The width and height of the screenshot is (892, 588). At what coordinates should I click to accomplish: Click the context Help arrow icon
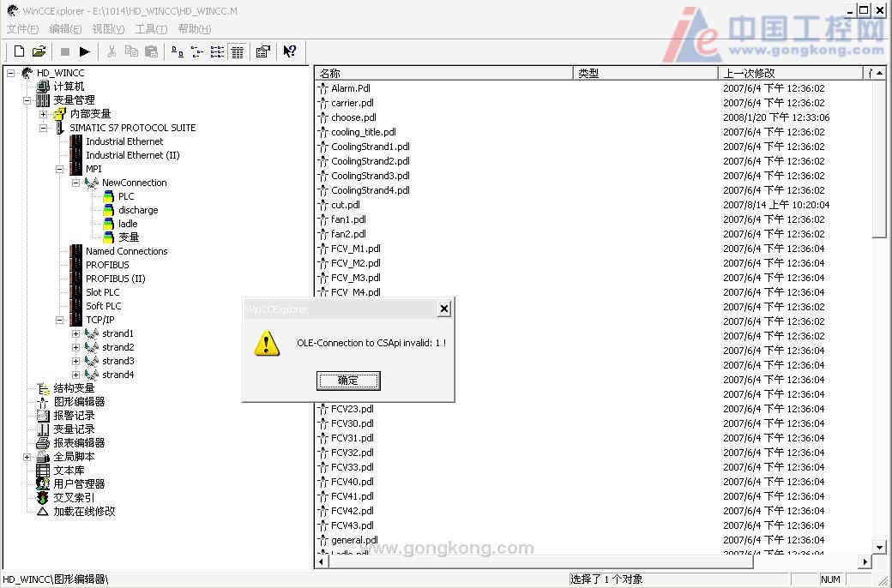[x=290, y=51]
